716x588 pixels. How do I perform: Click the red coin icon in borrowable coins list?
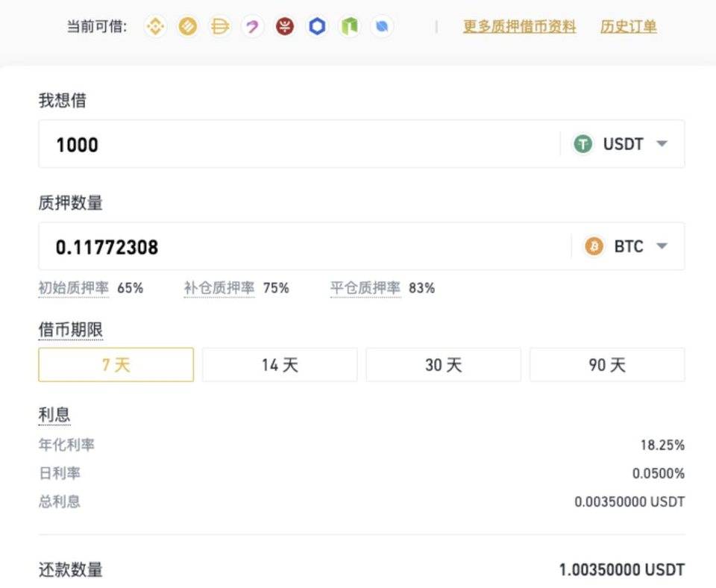pos(284,26)
